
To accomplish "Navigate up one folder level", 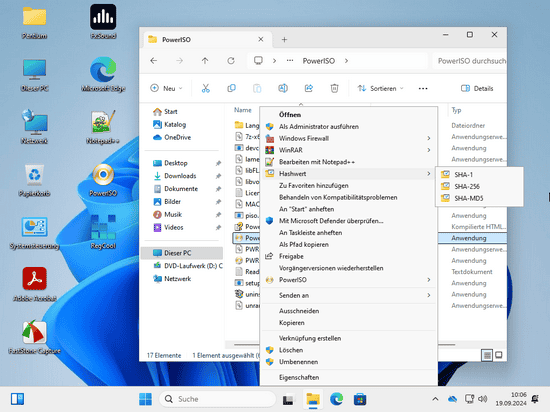I will (x=205, y=61).
